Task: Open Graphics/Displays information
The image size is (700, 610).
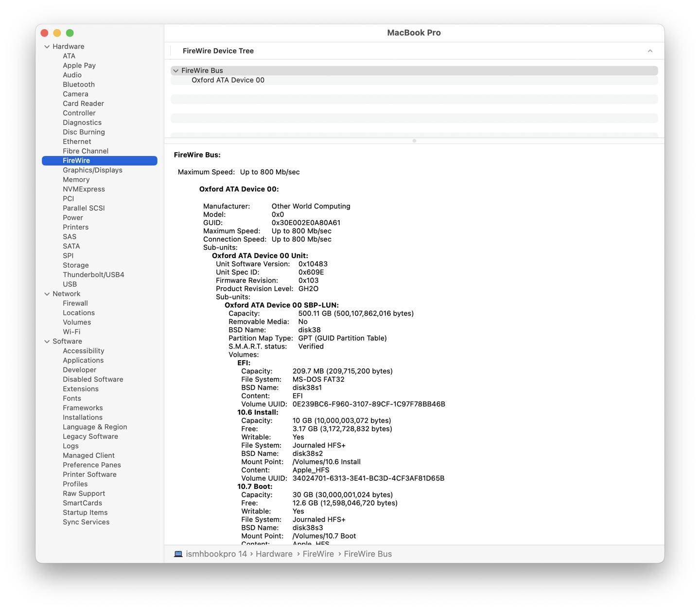Action: click(x=92, y=170)
